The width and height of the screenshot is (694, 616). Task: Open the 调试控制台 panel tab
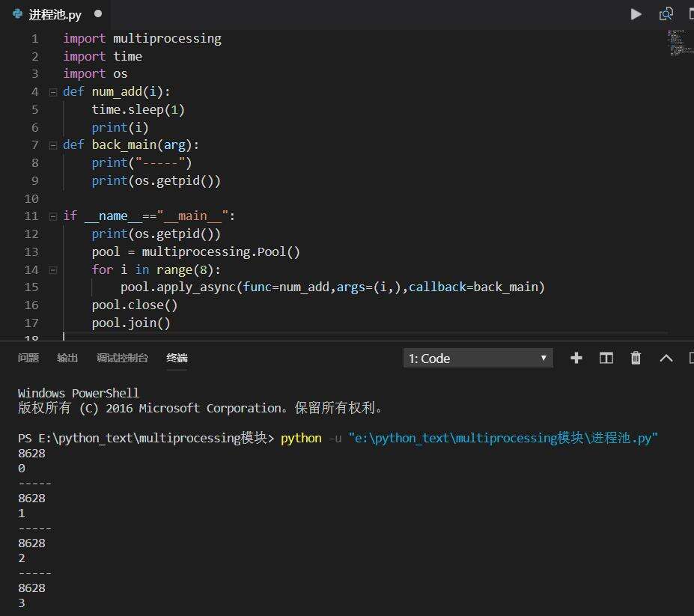tap(122, 359)
